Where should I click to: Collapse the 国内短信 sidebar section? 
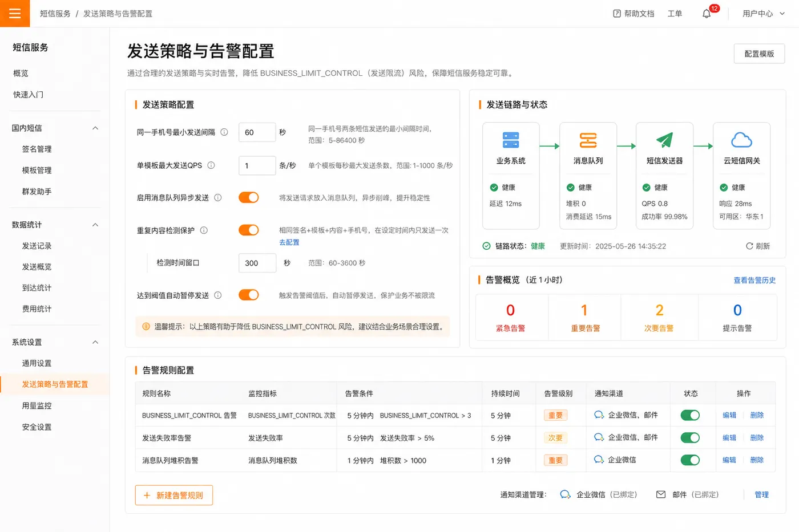[95, 128]
